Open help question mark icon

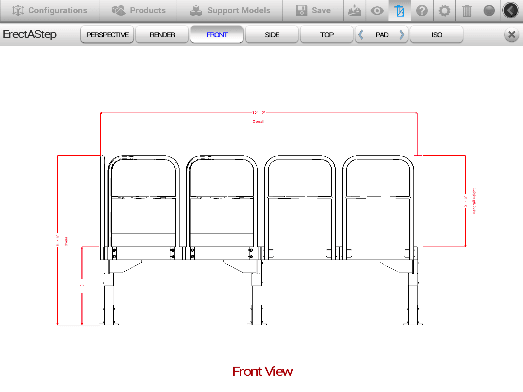[x=422, y=11]
